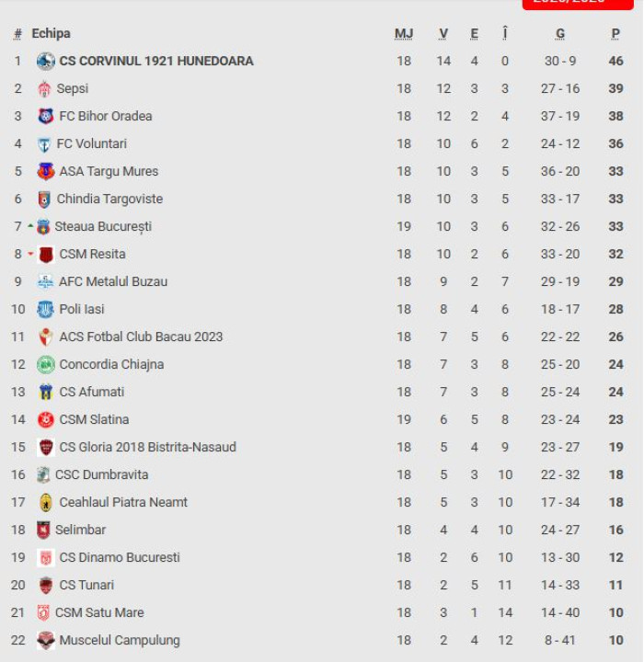Click the Sepsi team logo
Viewport: 644px width, 662px height.
(44, 89)
